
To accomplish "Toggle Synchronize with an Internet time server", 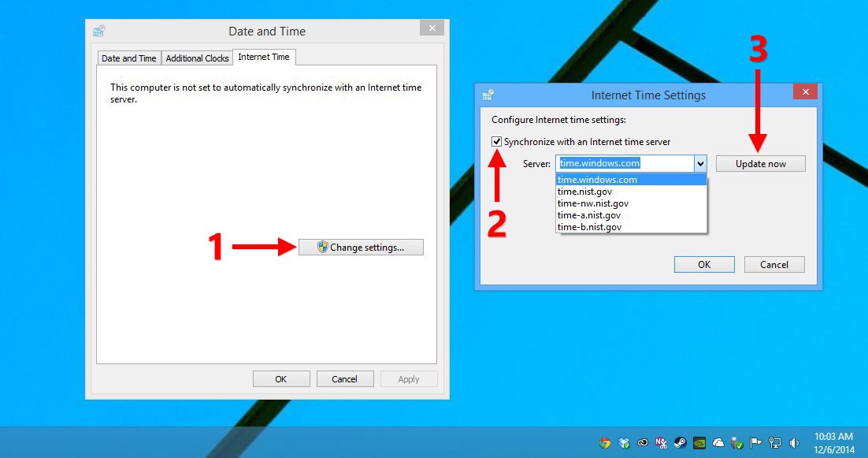I will (x=496, y=142).
